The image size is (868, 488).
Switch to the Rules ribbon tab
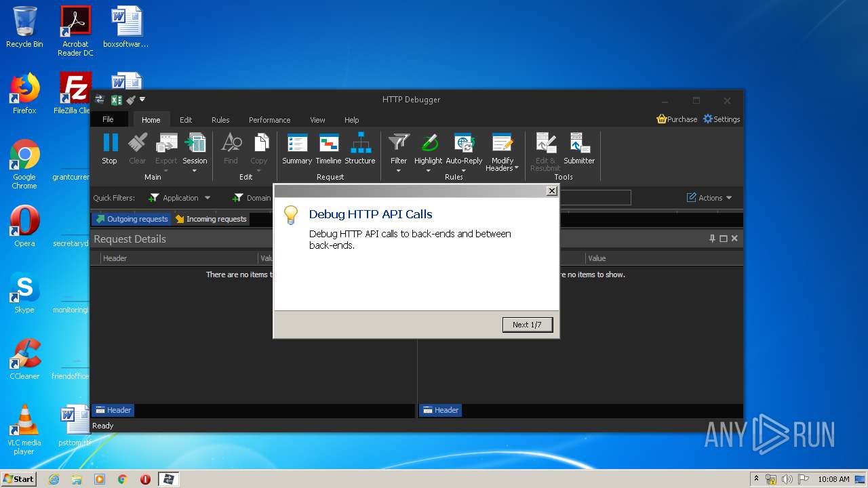[x=220, y=120]
